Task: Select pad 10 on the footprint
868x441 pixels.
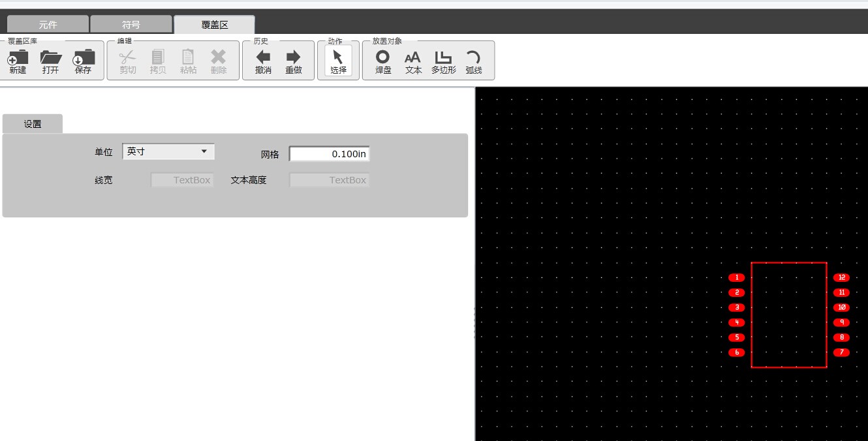Action: coord(842,308)
